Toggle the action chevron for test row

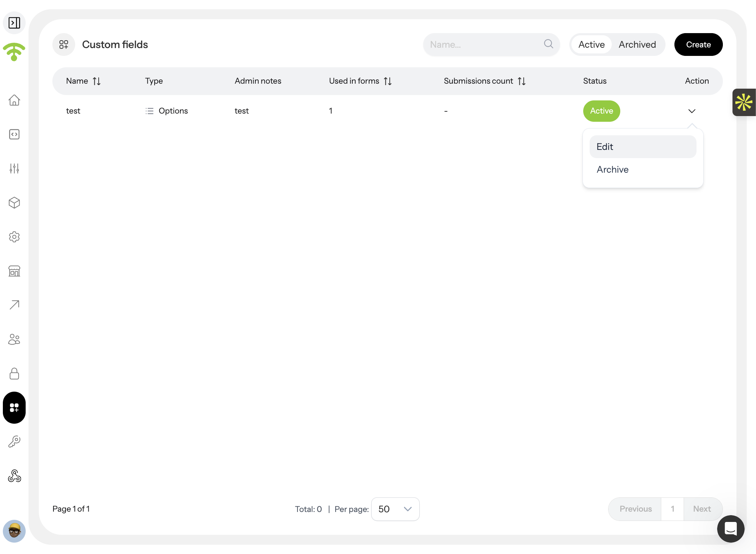click(692, 111)
